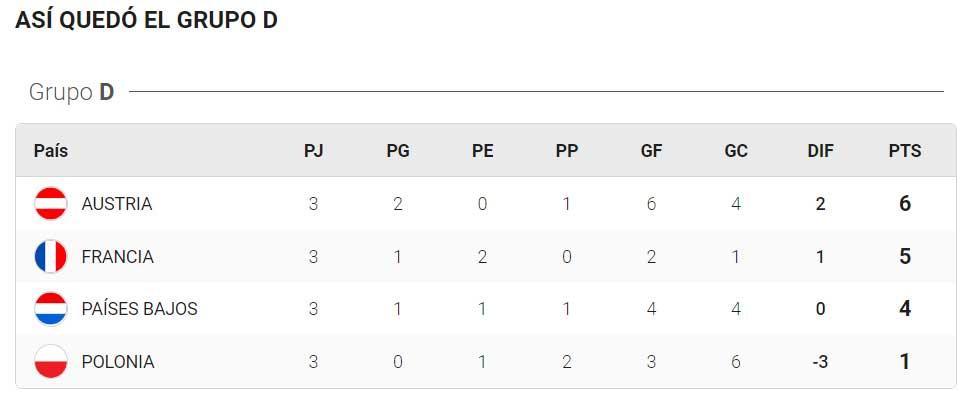966x420 pixels.
Task: Click the Poland flag icon
Action: 51,361
